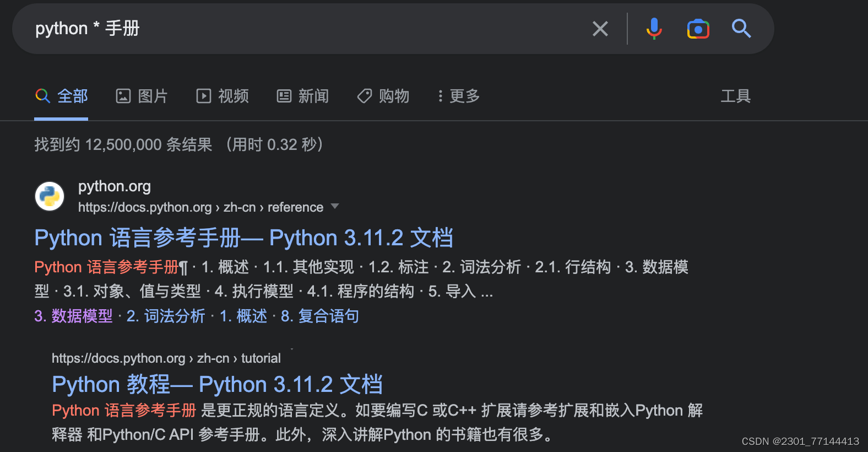The height and width of the screenshot is (452, 868).
Task: Open 'Python 语言参考手册— Python 3.11.2 文档' result
Action: click(x=243, y=238)
